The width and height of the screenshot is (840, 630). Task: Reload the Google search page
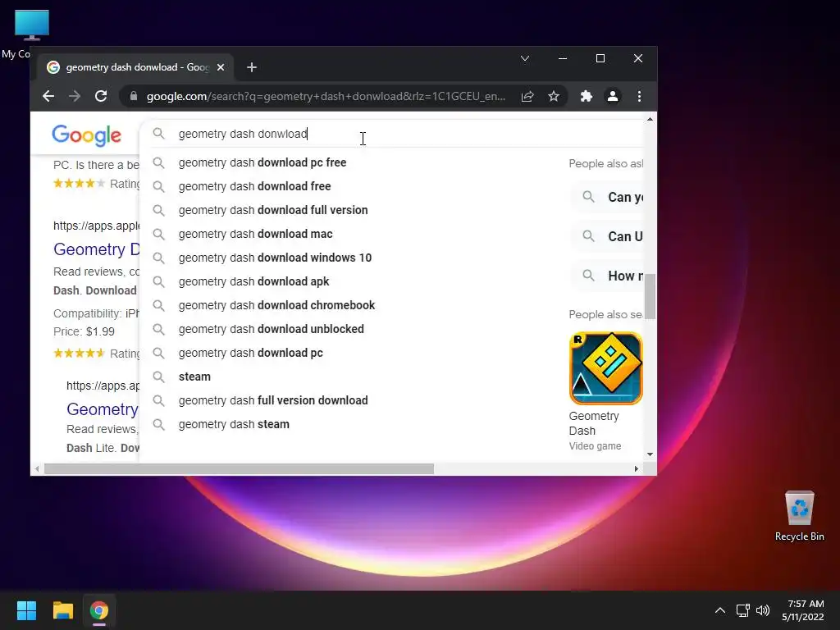click(101, 97)
